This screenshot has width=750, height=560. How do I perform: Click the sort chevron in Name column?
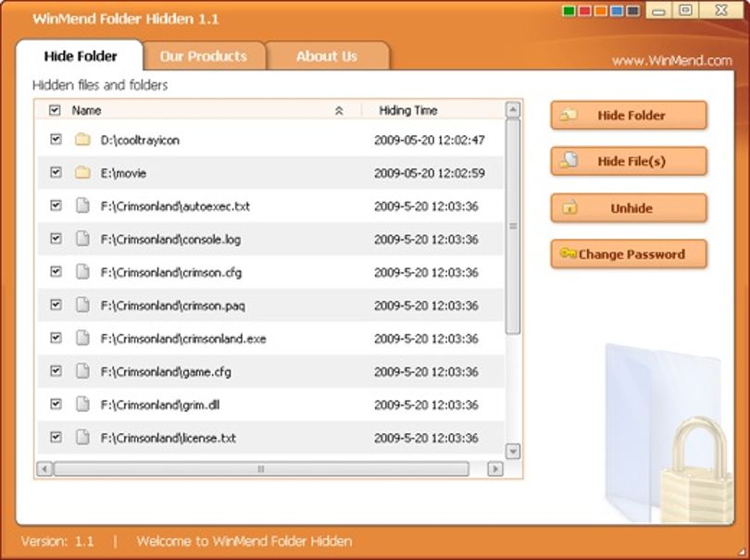click(x=339, y=111)
